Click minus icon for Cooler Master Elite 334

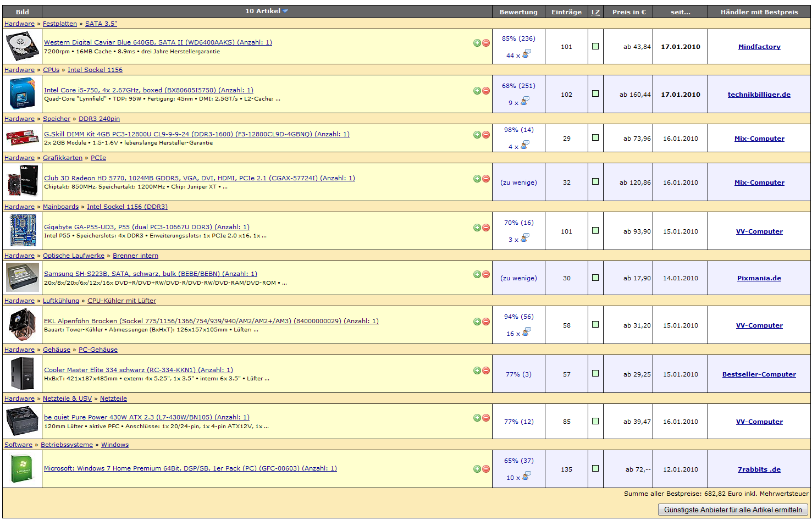click(x=486, y=370)
